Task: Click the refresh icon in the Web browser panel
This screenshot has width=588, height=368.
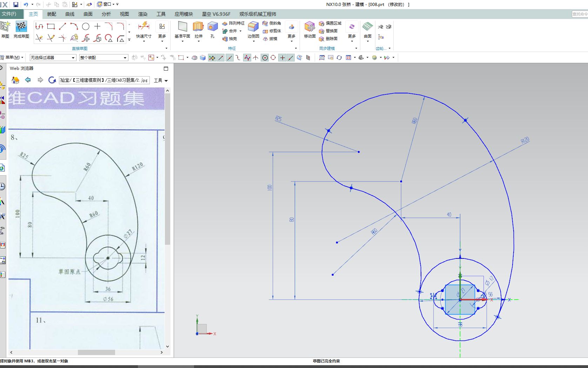Action: click(52, 80)
